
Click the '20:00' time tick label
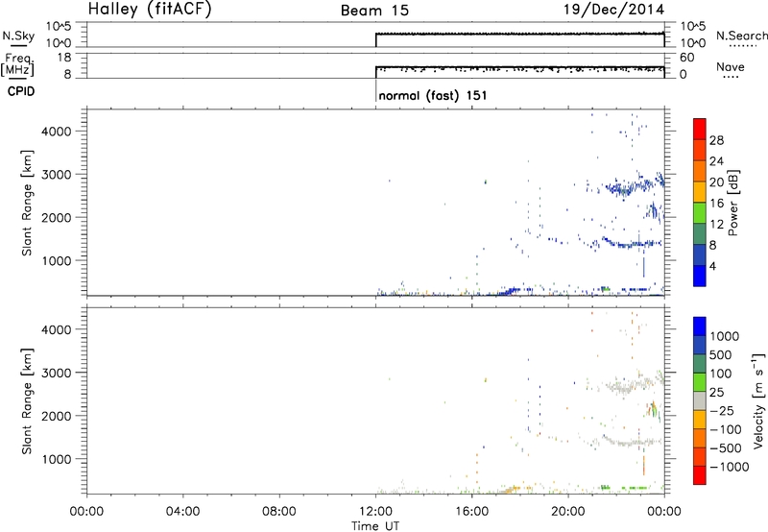(x=567, y=511)
